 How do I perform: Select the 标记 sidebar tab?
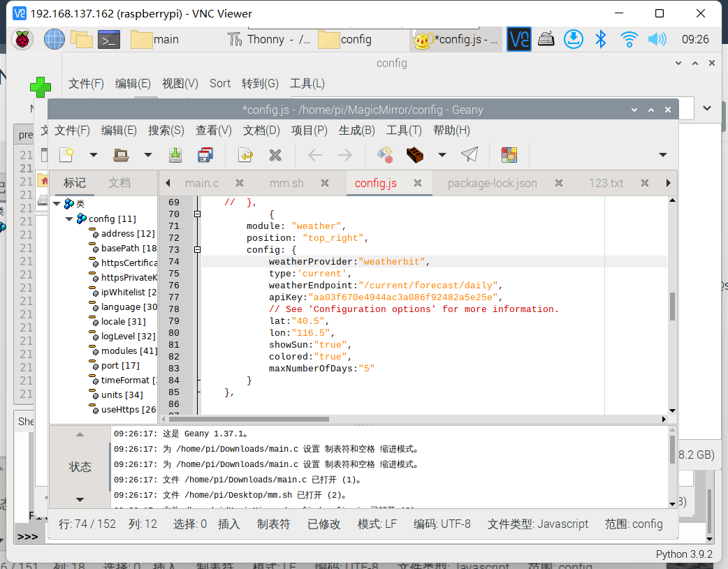pyautogui.click(x=74, y=183)
